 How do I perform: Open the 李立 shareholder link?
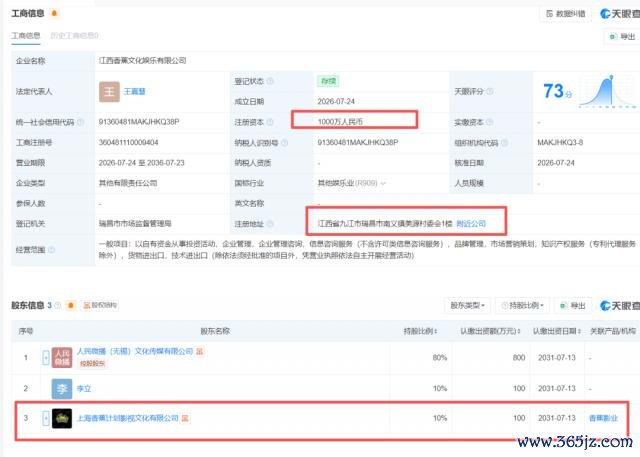[84, 388]
